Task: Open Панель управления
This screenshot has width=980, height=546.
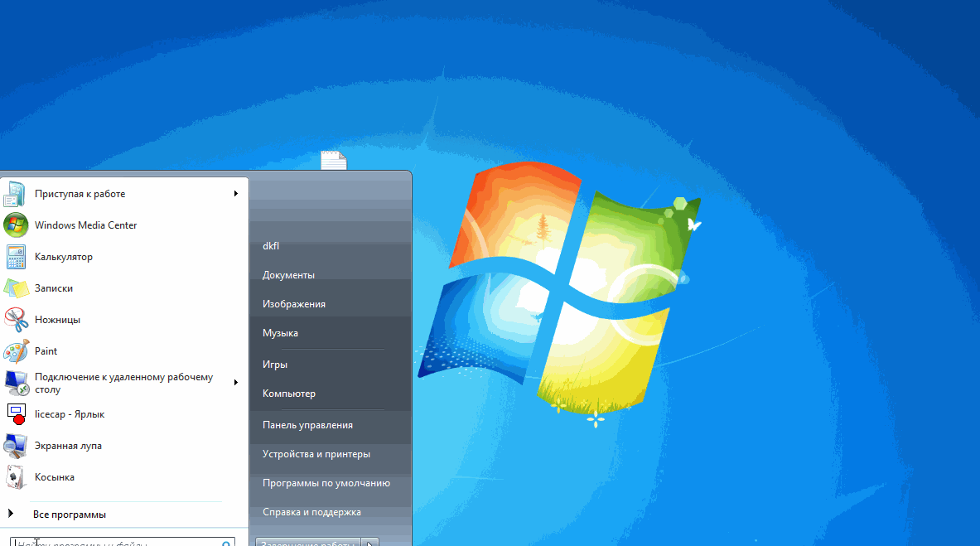Action: (307, 425)
